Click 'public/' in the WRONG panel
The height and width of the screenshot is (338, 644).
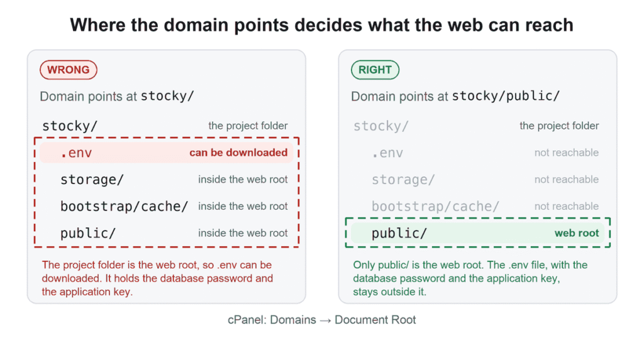point(88,234)
